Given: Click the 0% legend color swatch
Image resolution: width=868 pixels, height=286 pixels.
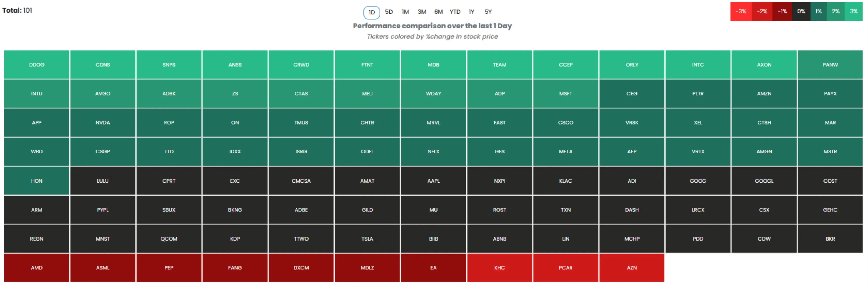Looking at the screenshot, I should coord(801,11).
